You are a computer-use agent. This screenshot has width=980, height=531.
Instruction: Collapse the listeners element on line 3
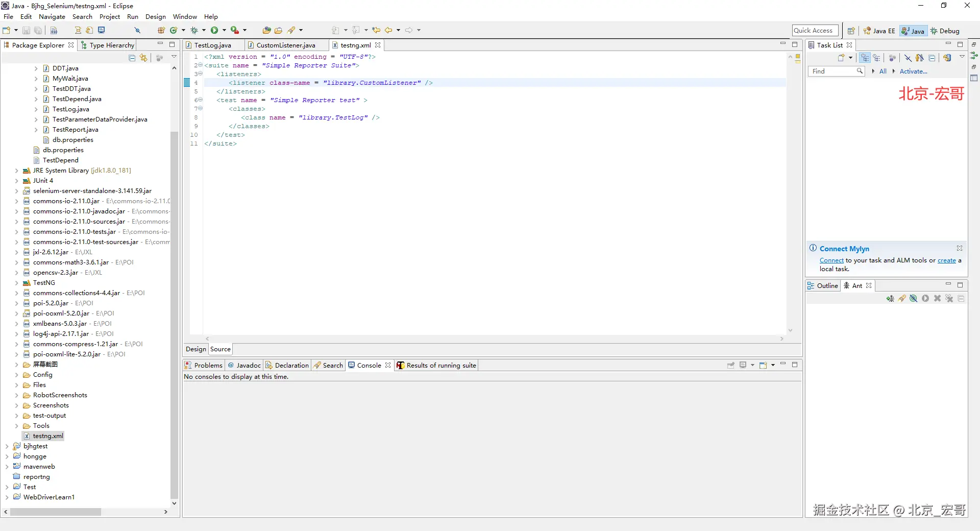[201, 74]
